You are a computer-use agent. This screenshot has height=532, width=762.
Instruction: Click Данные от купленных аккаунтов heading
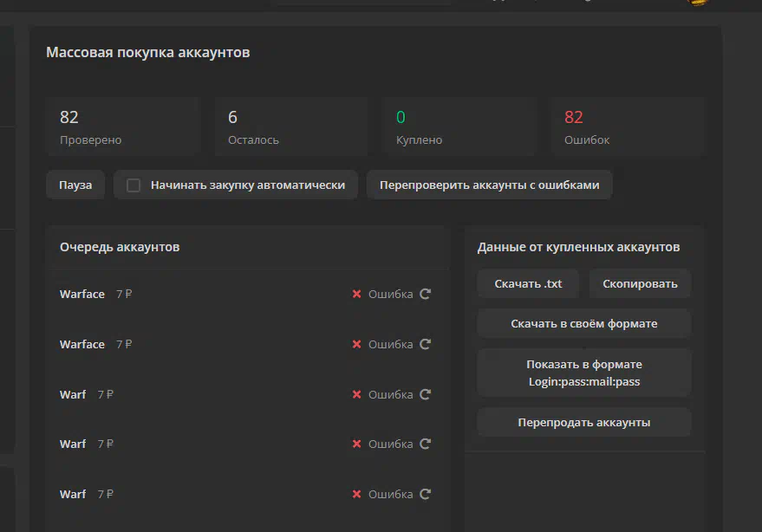(578, 247)
